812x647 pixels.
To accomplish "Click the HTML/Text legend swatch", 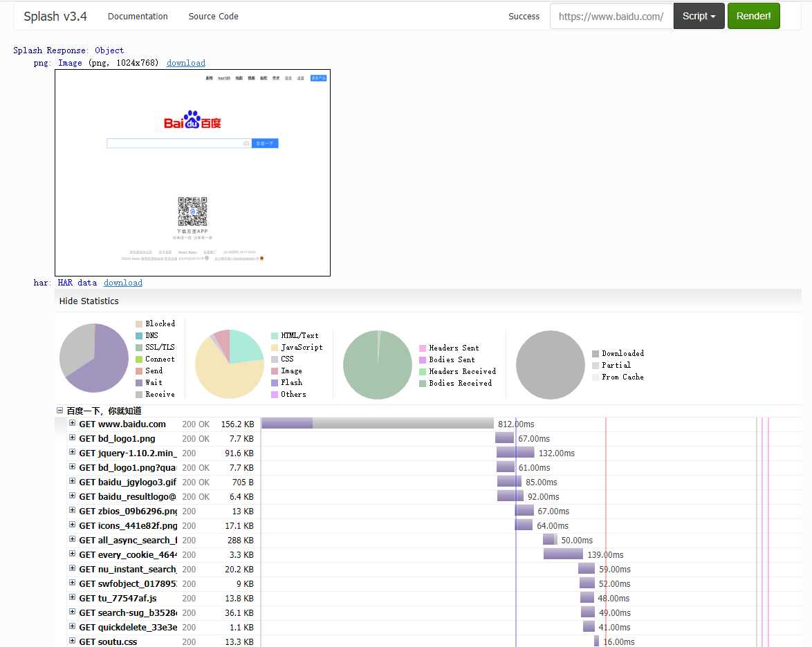I will click(x=275, y=336).
